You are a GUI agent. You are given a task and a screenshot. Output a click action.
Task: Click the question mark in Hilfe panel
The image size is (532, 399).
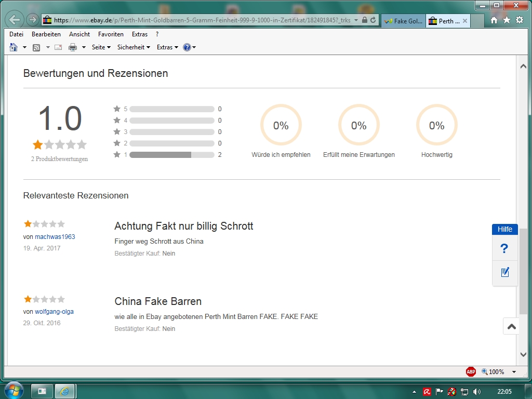click(504, 249)
